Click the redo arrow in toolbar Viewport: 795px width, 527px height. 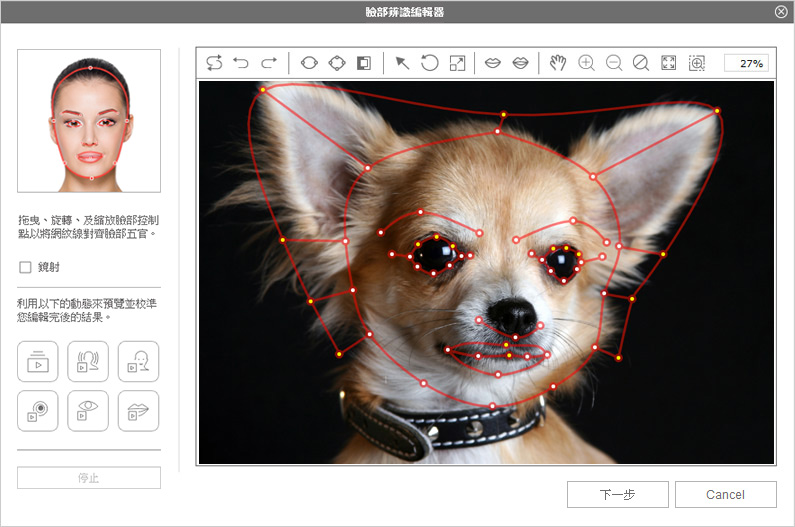point(269,63)
